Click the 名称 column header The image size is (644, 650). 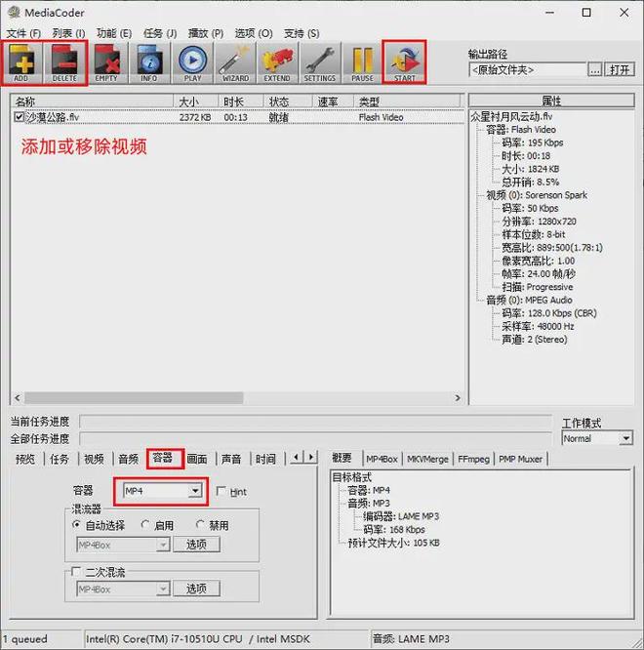93,102
